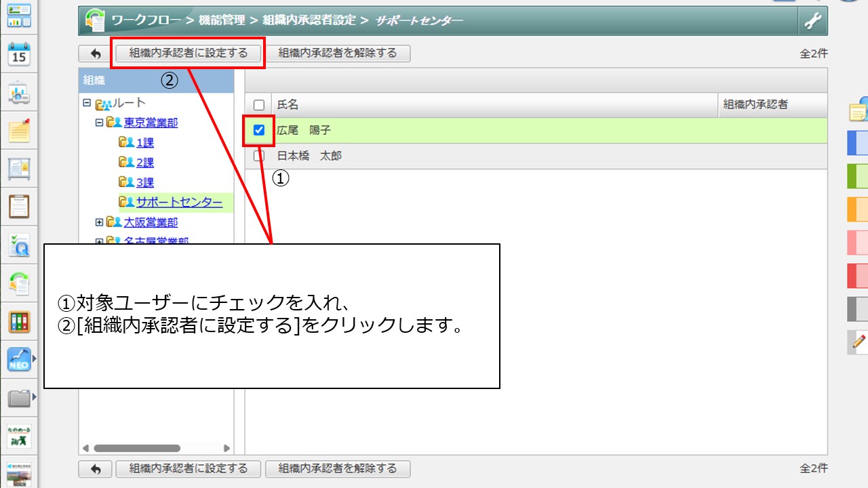Viewport: 868px width, 488px height.
Task: Click the folder icon beside 大阪営業部
Action: [114, 222]
